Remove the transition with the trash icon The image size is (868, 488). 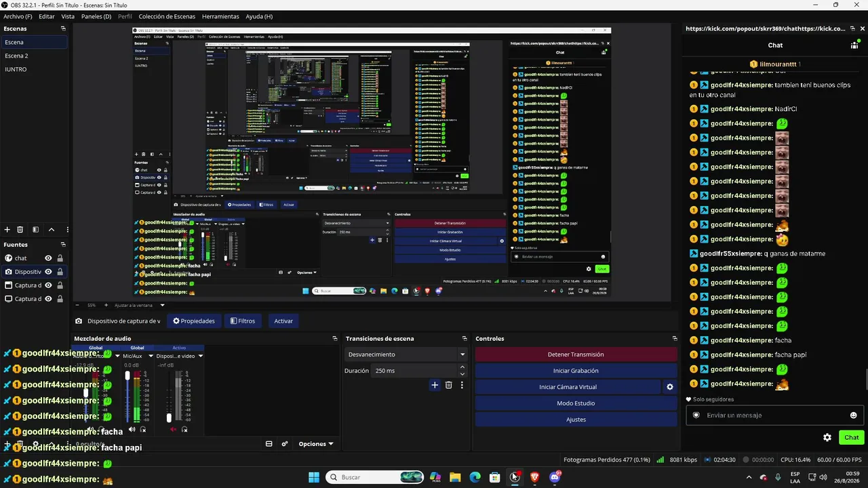click(x=448, y=385)
